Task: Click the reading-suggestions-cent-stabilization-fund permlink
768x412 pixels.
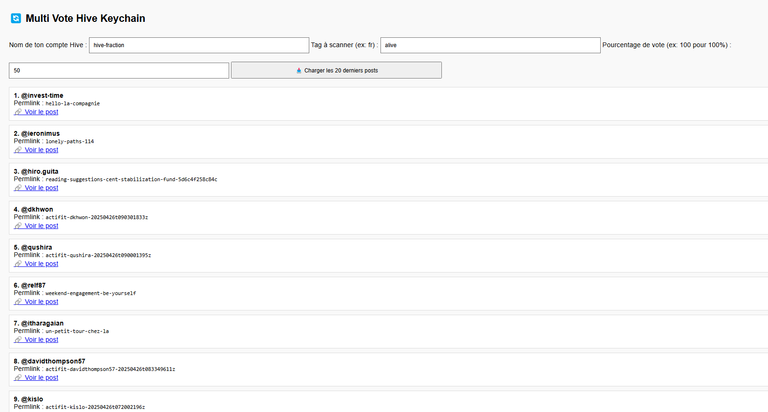Action: pyautogui.click(x=131, y=179)
